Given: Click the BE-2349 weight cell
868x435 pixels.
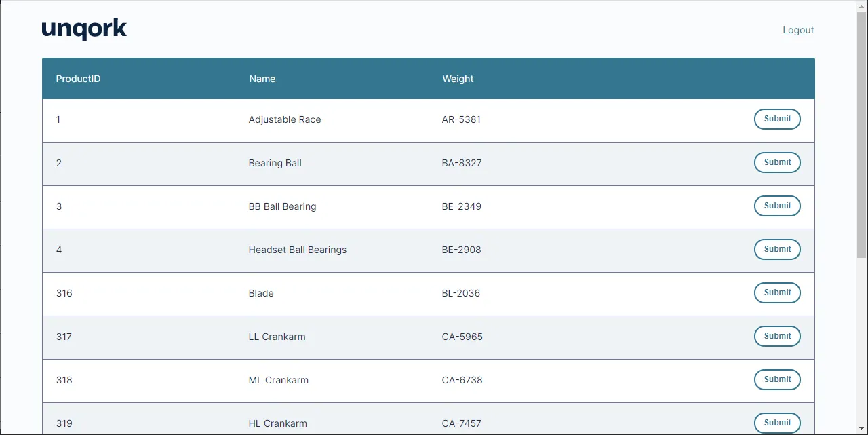Looking at the screenshot, I should click(461, 206).
